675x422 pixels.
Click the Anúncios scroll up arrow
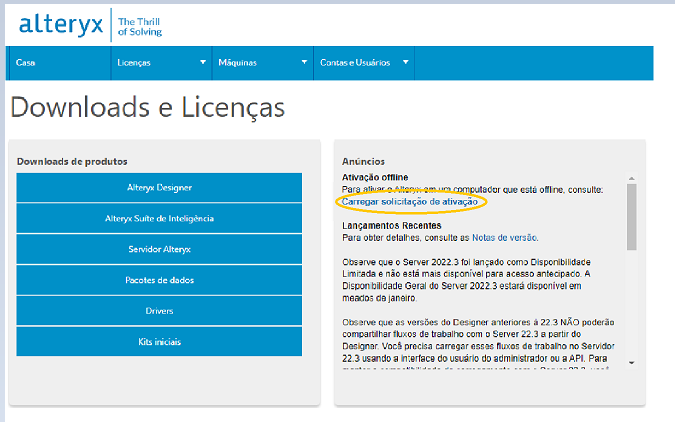click(x=632, y=178)
